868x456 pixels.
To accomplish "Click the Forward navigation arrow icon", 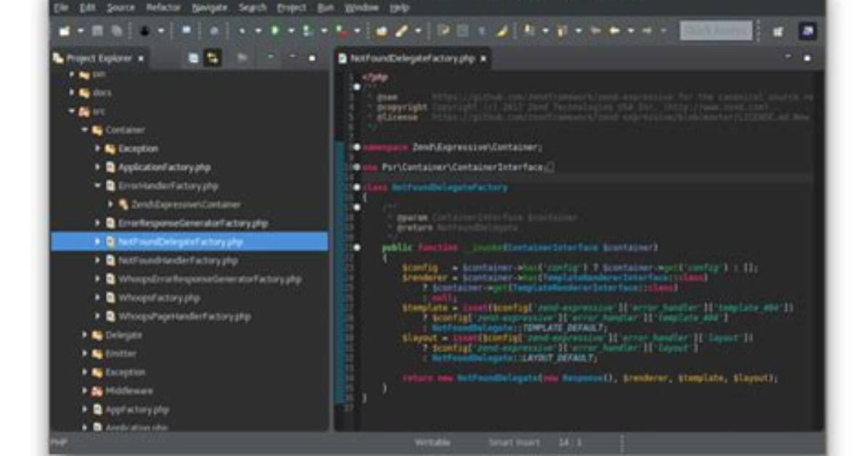I will [x=647, y=31].
